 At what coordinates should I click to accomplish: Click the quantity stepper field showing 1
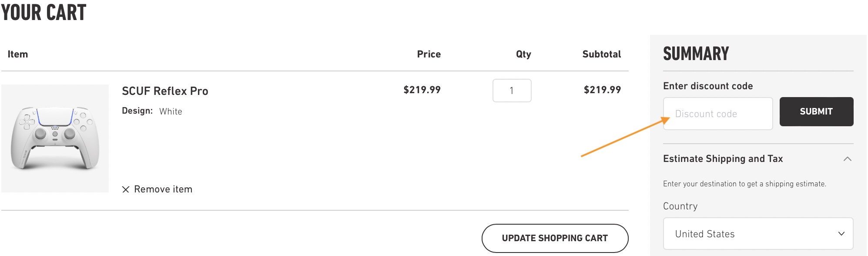click(x=512, y=91)
